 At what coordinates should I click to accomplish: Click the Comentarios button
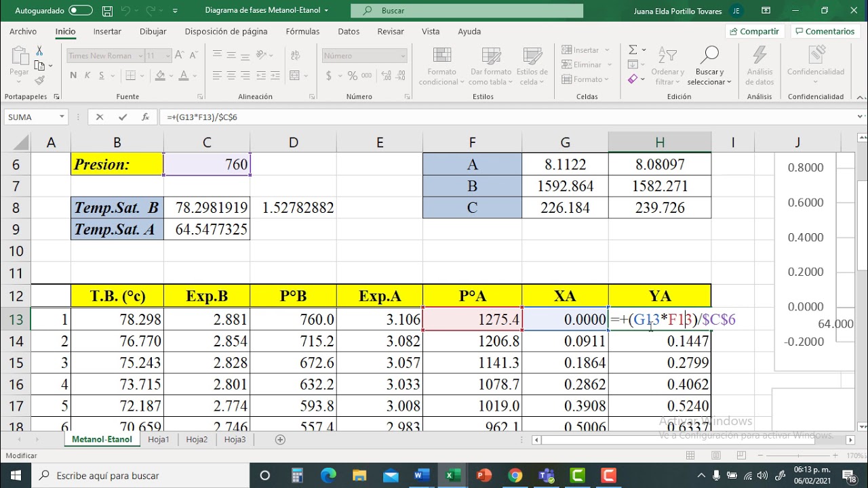click(x=825, y=31)
